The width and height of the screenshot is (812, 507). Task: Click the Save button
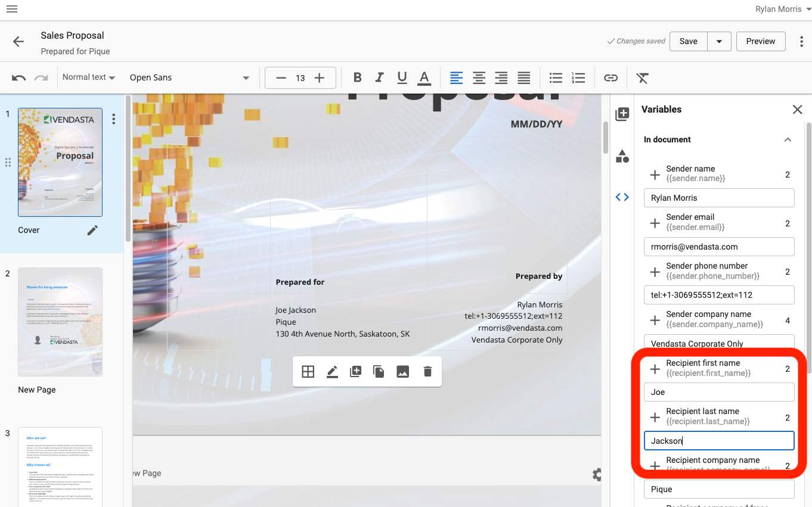point(689,41)
